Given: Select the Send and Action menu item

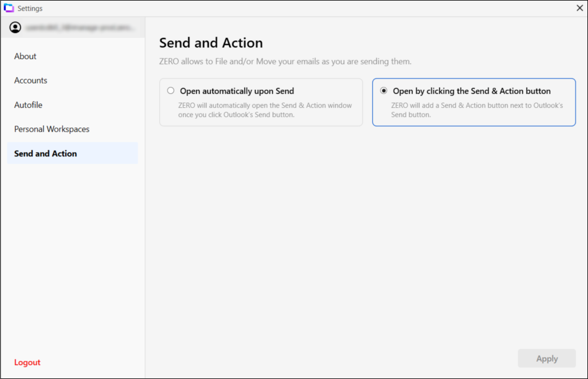Looking at the screenshot, I should [73, 153].
